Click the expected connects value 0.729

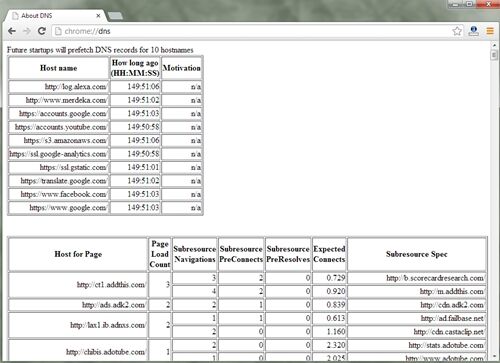pyautogui.click(x=329, y=278)
